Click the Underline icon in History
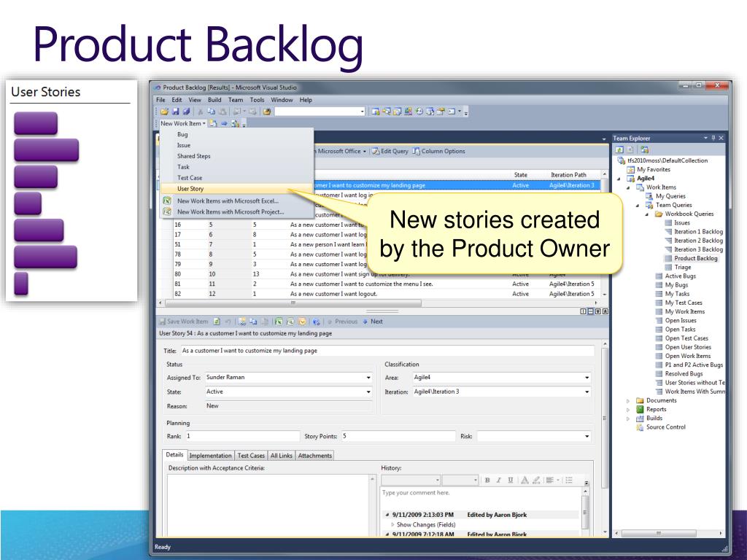 tap(510, 480)
